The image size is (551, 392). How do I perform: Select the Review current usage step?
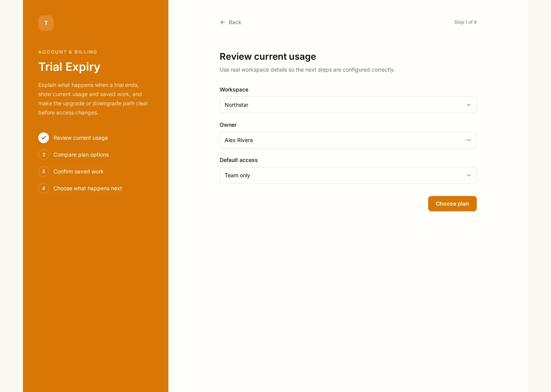pyautogui.click(x=81, y=138)
